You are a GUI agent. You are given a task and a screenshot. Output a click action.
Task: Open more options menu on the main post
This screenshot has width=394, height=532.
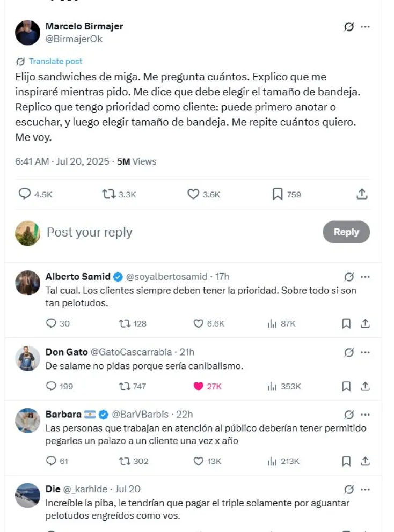tap(366, 27)
